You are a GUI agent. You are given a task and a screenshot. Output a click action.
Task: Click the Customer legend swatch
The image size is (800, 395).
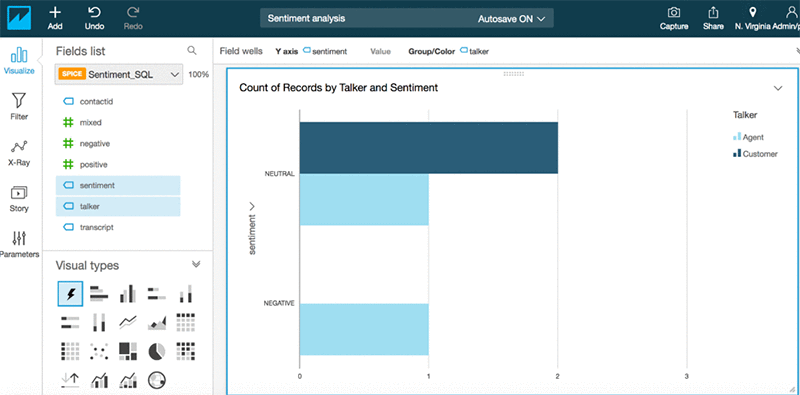(736, 153)
